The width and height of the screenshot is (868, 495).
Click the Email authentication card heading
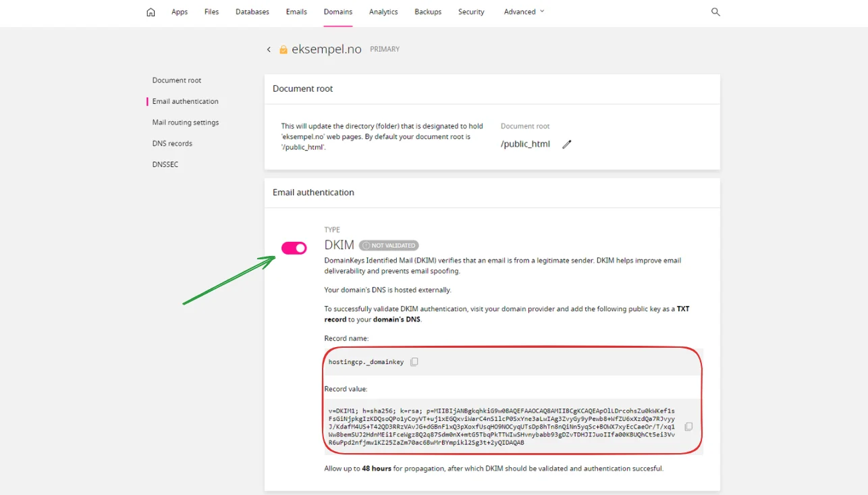[x=313, y=192]
